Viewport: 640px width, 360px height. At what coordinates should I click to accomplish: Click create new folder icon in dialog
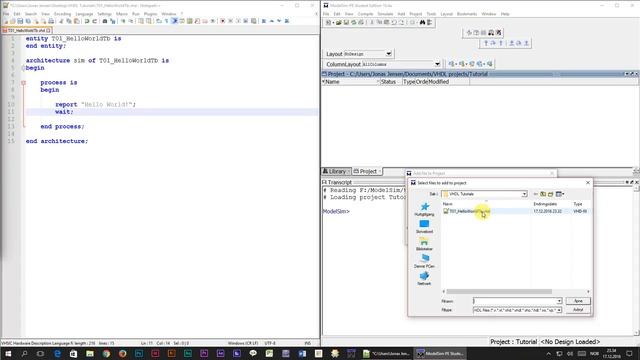point(550,194)
